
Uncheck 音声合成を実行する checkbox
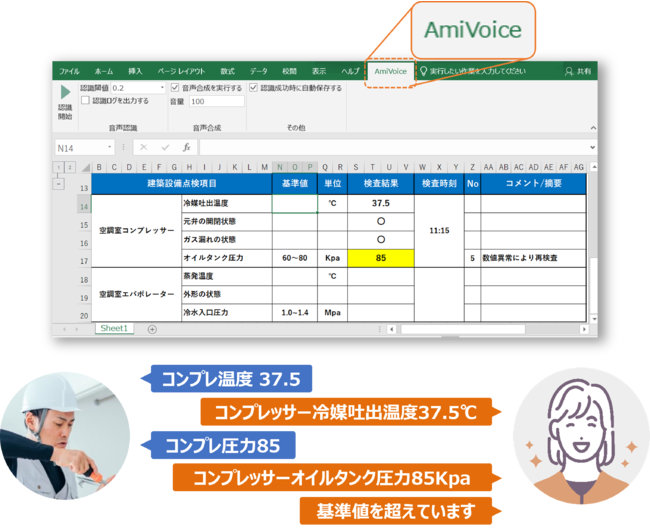174,88
